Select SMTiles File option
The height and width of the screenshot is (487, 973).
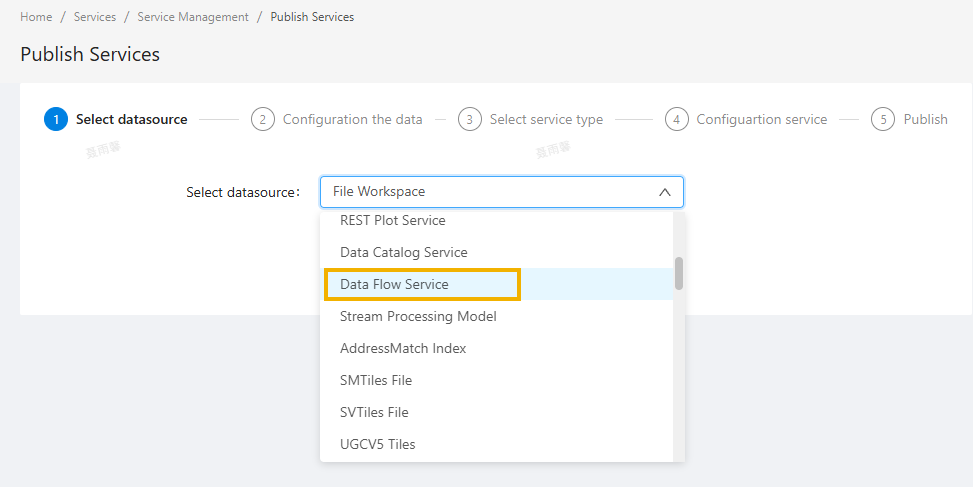[376, 380]
